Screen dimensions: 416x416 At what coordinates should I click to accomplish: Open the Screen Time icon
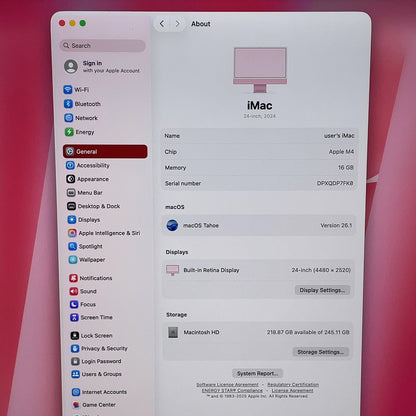[74, 317]
